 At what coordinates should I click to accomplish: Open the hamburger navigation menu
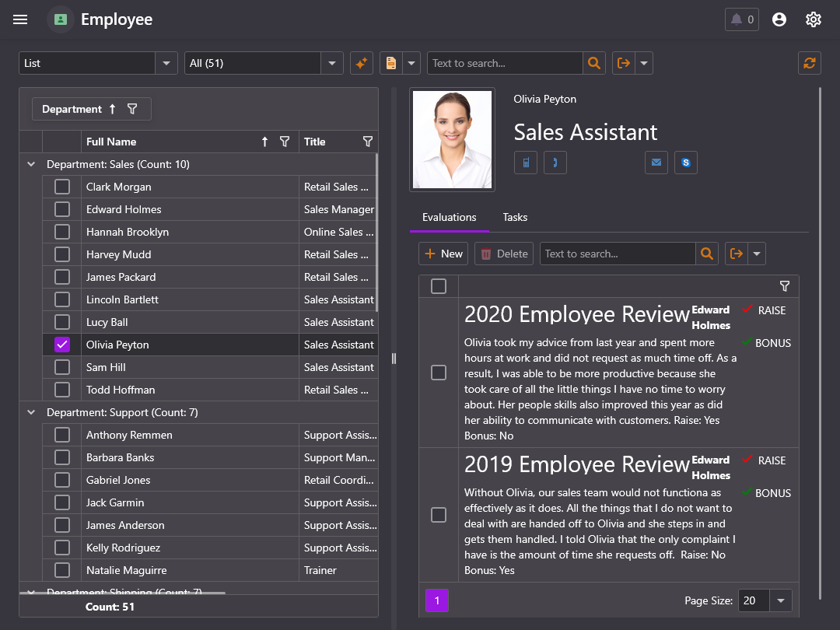click(x=20, y=19)
